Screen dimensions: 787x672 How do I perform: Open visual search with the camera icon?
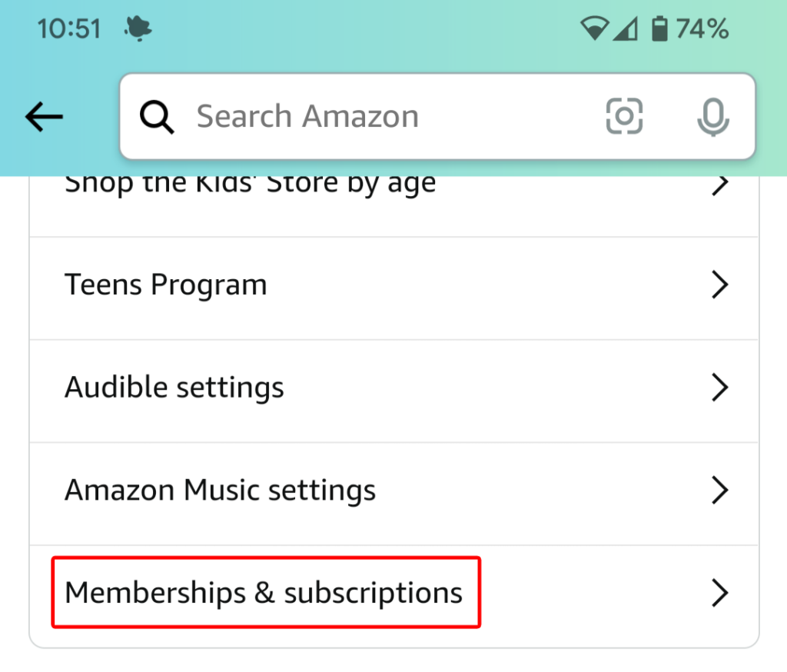pyautogui.click(x=624, y=116)
